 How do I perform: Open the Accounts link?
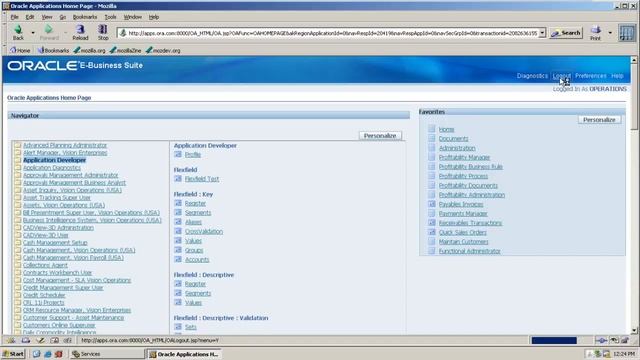tap(197, 260)
